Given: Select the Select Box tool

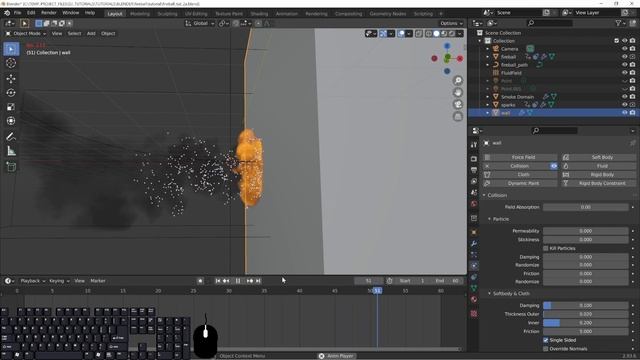Looking at the screenshot, I should [11, 49].
